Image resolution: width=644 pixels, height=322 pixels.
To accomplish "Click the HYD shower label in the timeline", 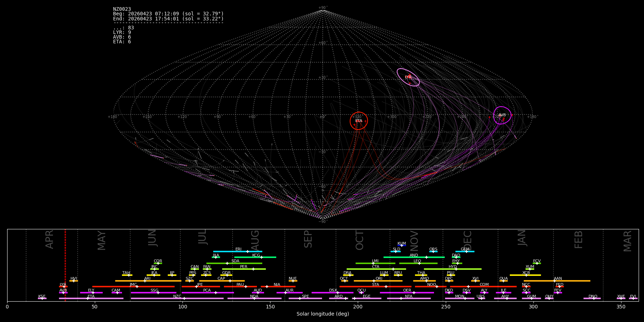I will pyautogui.click(x=453, y=267).
